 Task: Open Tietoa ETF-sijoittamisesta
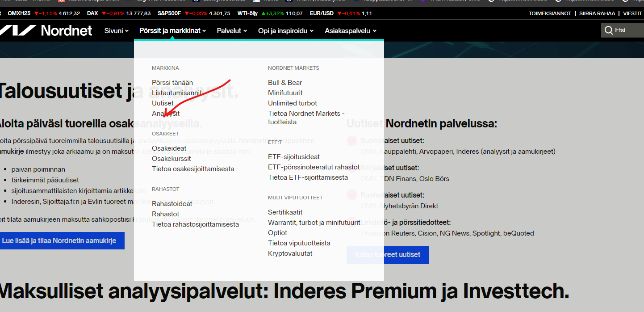tap(308, 177)
